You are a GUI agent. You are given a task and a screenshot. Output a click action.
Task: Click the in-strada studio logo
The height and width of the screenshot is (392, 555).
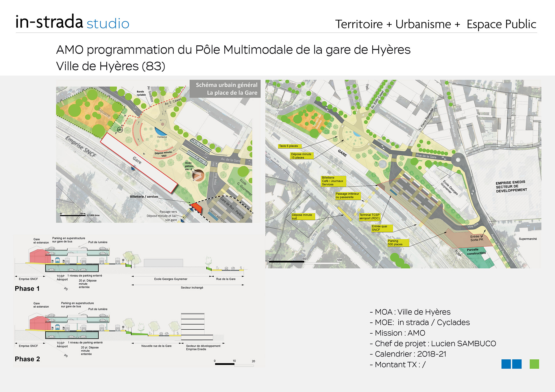click(x=72, y=22)
